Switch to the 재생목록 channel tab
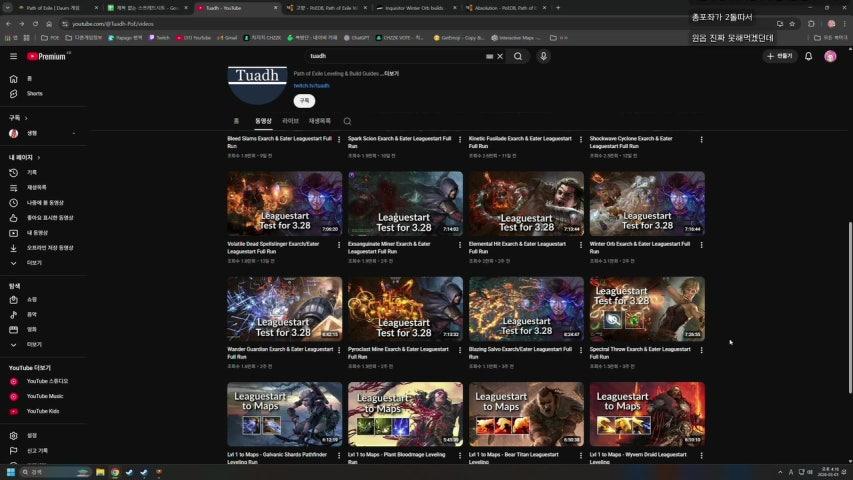 click(320, 121)
